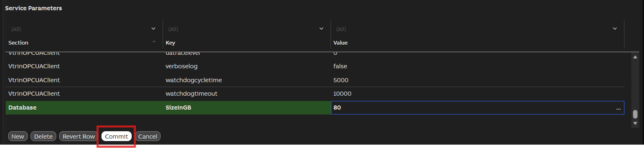Click the Value column header

340,43
